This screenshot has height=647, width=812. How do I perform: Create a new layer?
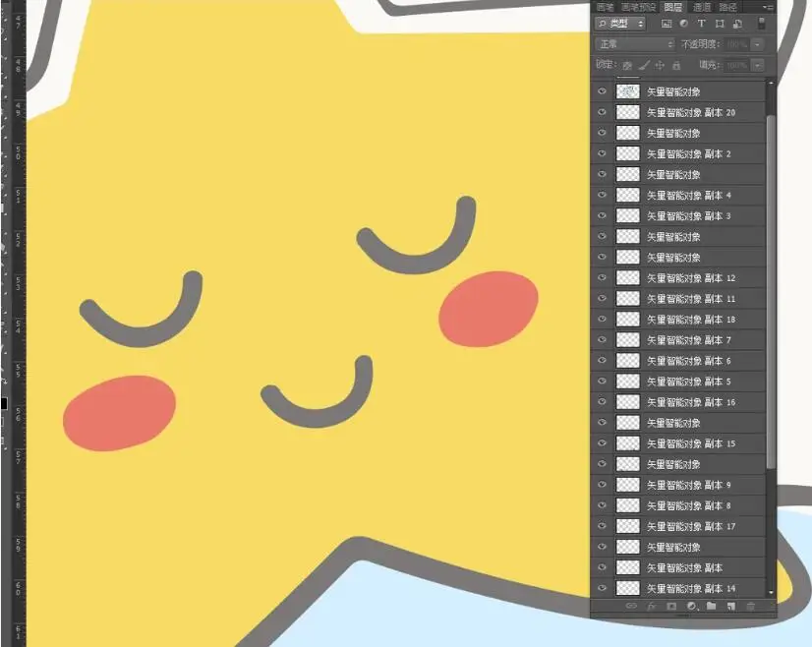pos(730,606)
